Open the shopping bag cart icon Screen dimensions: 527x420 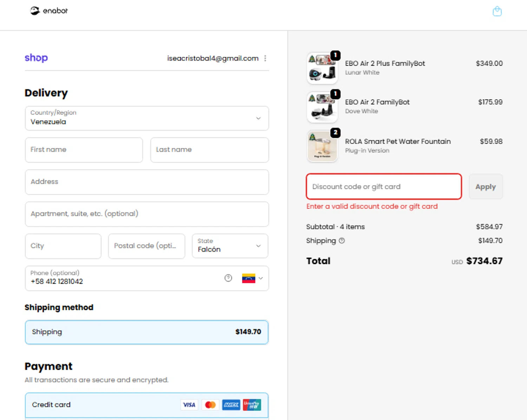click(497, 12)
